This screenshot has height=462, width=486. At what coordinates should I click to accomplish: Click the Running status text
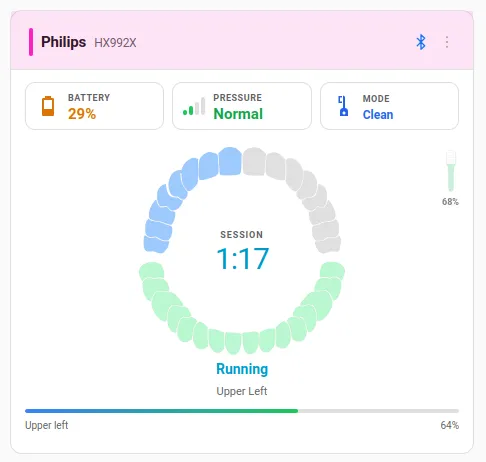click(242, 369)
